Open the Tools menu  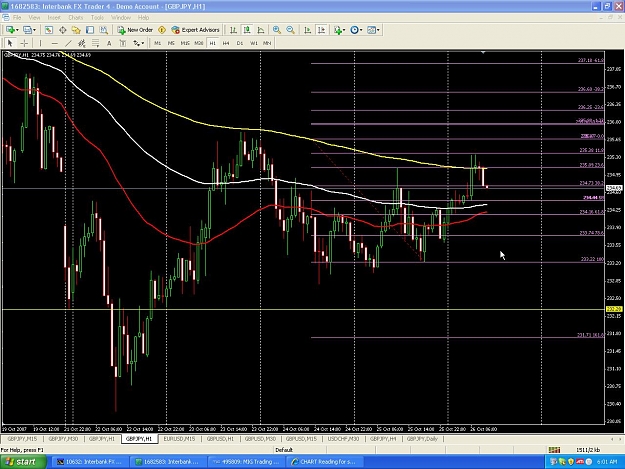(97, 18)
